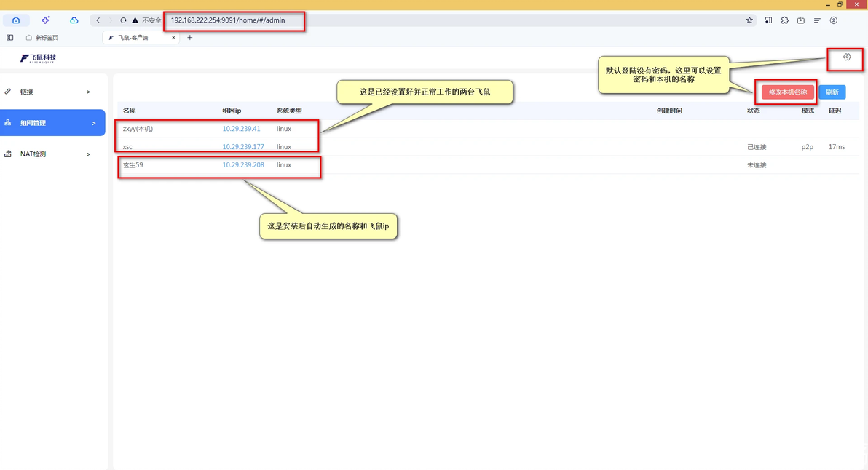Switch to the 飞鼠-客户端 tab
The image size is (868, 470).
tap(141, 38)
